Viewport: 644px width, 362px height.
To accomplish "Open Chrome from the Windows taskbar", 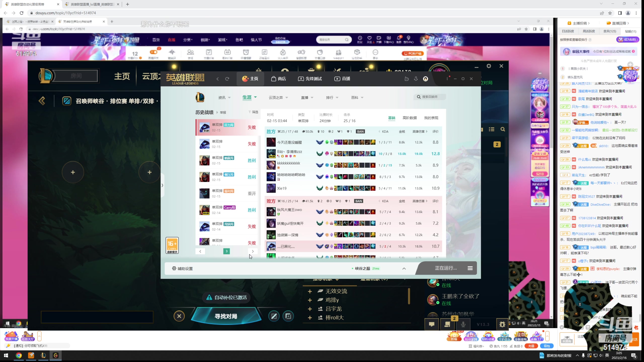I will 19,355.
